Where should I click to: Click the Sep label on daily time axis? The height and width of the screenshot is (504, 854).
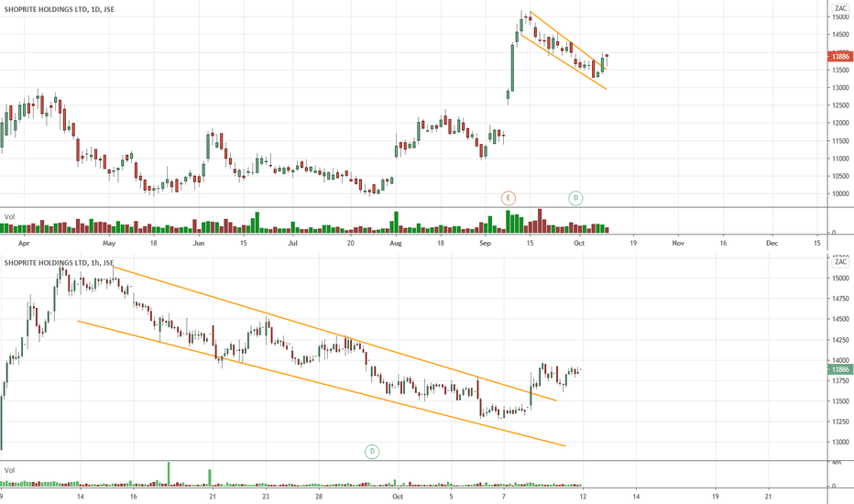tap(486, 243)
